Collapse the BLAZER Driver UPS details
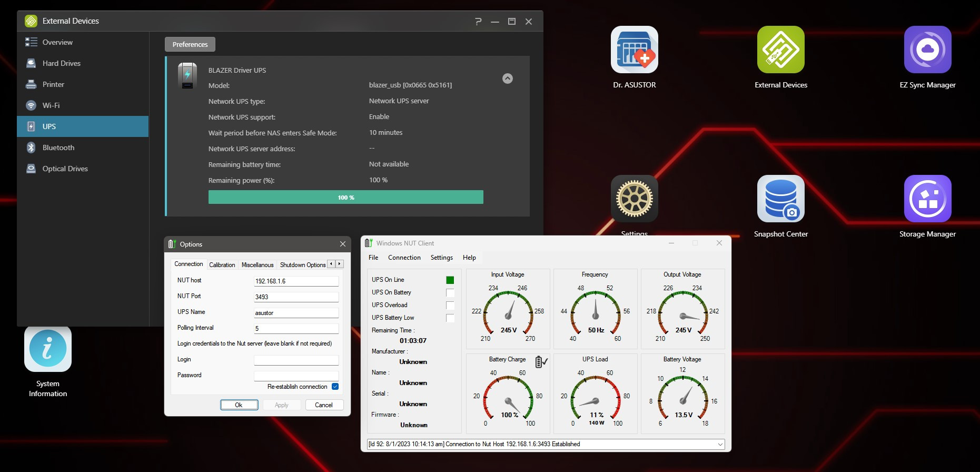The image size is (980, 472). pyautogui.click(x=508, y=78)
